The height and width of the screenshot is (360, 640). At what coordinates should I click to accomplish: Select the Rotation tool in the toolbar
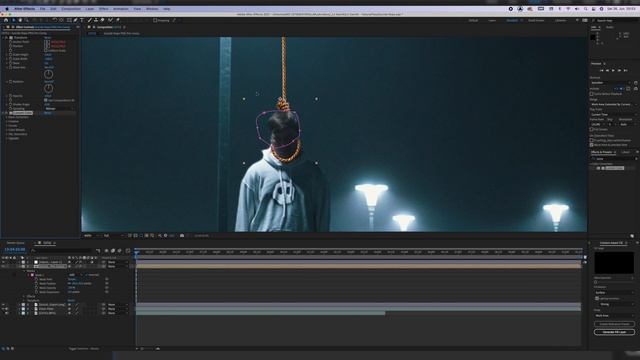point(55,20)
